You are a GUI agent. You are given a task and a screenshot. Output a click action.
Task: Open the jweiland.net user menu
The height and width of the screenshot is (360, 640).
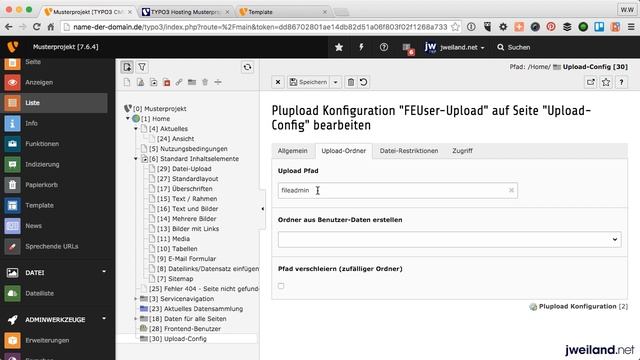(x=454, y=47)
